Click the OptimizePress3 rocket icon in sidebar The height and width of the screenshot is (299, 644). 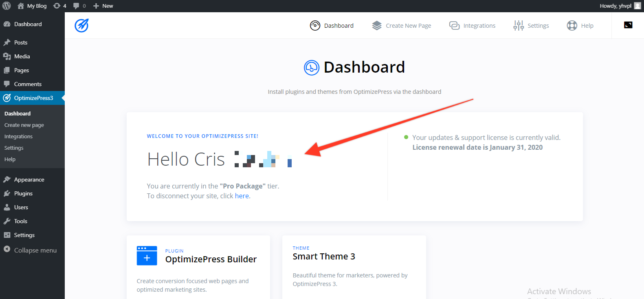(x=7, y=98)
